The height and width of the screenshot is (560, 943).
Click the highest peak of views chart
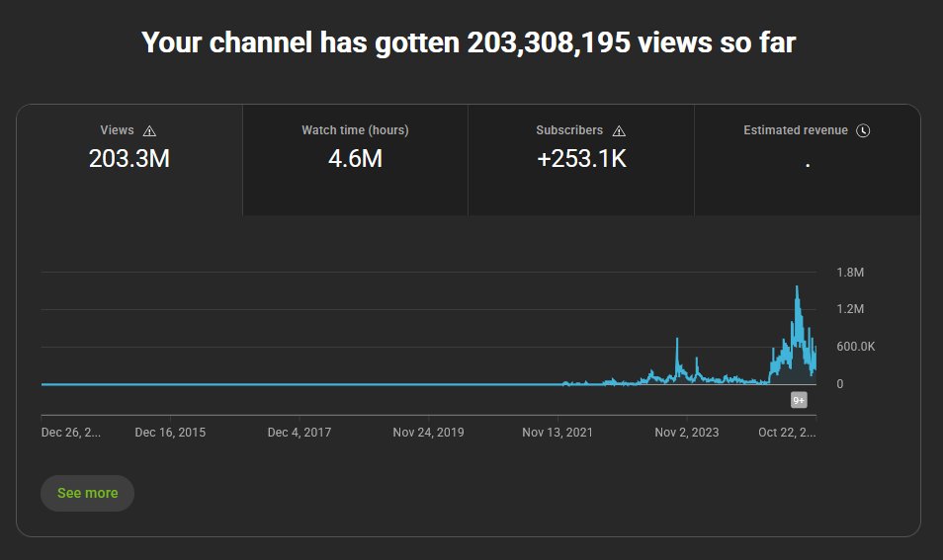(x=798, y=287)
